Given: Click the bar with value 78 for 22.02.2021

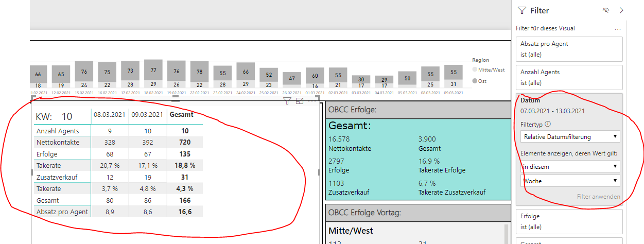Looking at the screenshot, I should pos(199,71).
